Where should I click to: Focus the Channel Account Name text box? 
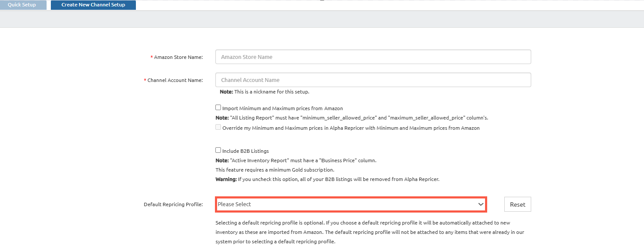(x=373, y=80)
